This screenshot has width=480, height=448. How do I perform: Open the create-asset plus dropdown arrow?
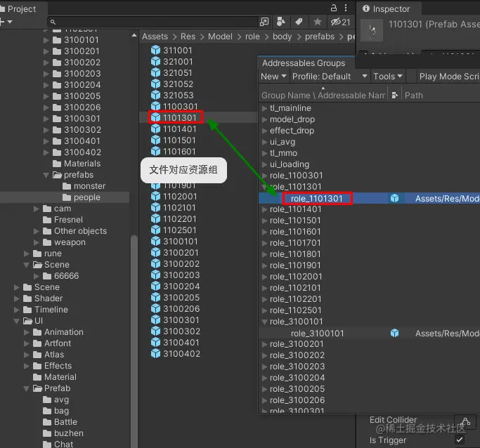[x=10, y=21]
